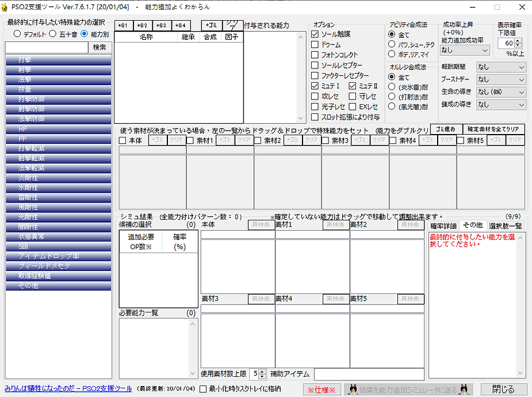Enable the ドゥーム checkbox
The height and width of the screenshot is (397, 532).
point(315,44)
